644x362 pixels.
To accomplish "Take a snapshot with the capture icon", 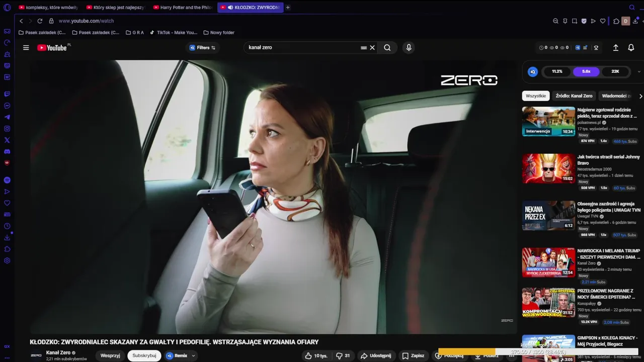I will [x=575, y=21].
